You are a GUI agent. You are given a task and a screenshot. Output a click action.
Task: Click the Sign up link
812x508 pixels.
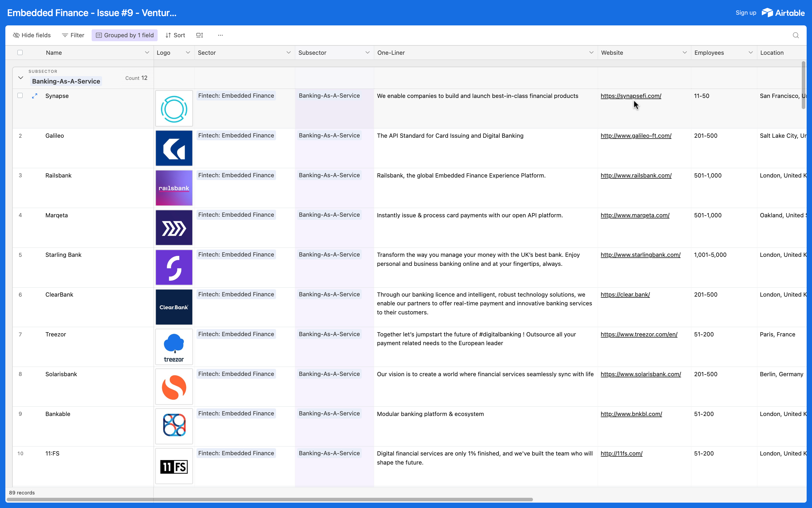tap(746, 13)
